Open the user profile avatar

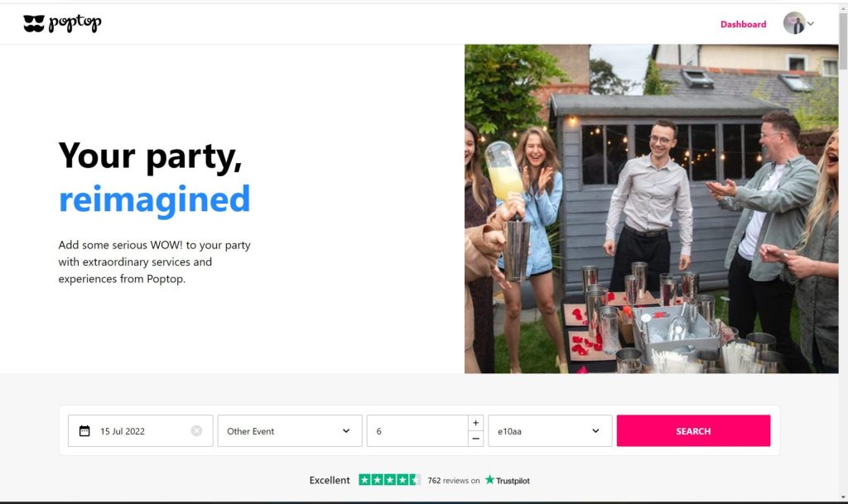coord(794,23)
